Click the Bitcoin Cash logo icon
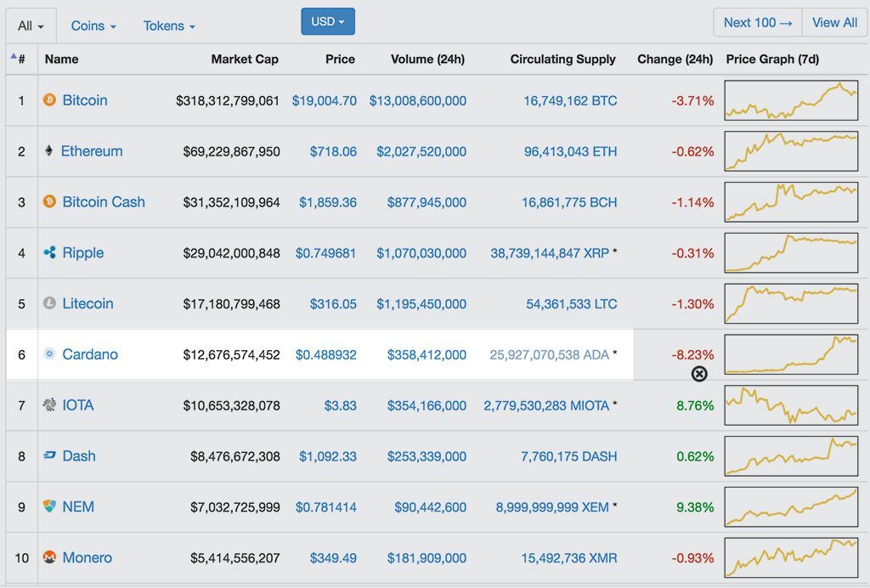Screen dimensions: 870x588 coord(49,201)
